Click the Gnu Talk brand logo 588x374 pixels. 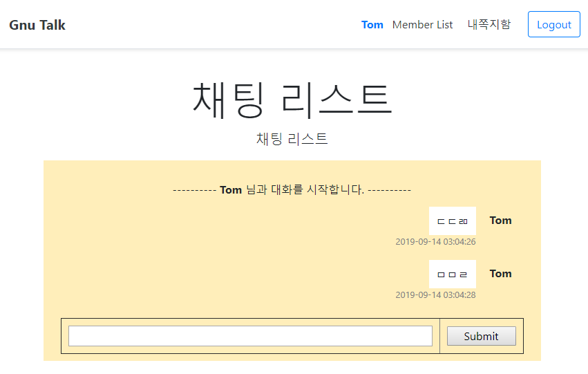pos(37,25)
